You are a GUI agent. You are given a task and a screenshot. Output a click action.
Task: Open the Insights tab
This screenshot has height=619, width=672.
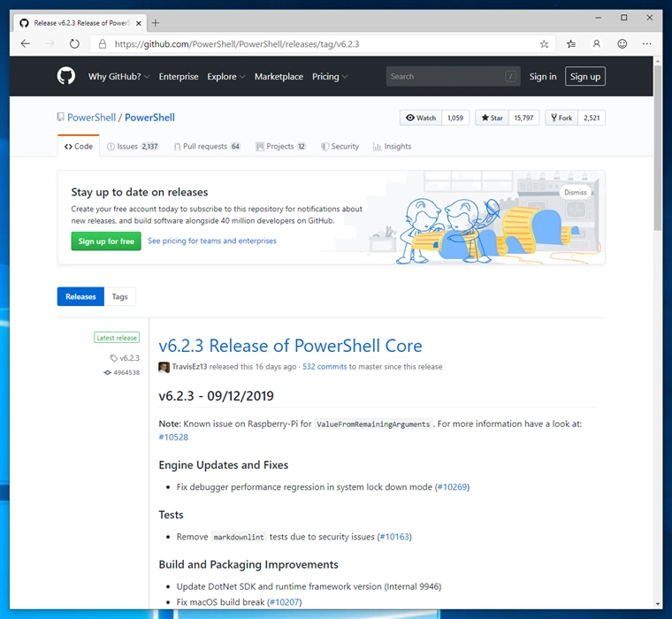point(392,146)
